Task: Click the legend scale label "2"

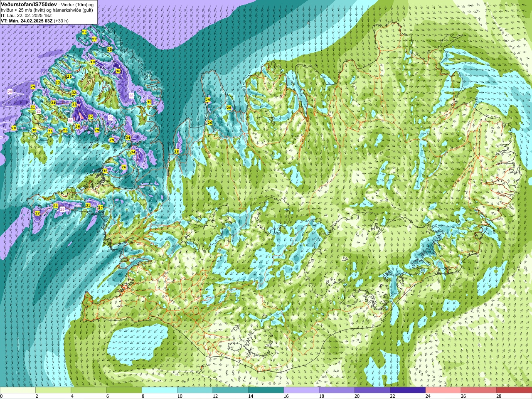Action: [37, 396]
